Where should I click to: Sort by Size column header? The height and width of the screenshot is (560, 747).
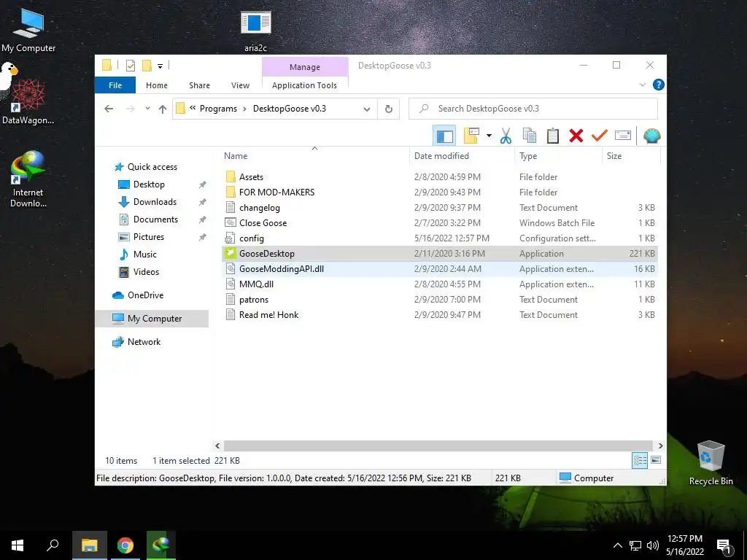pyautogui.click(x=631, y=156)
